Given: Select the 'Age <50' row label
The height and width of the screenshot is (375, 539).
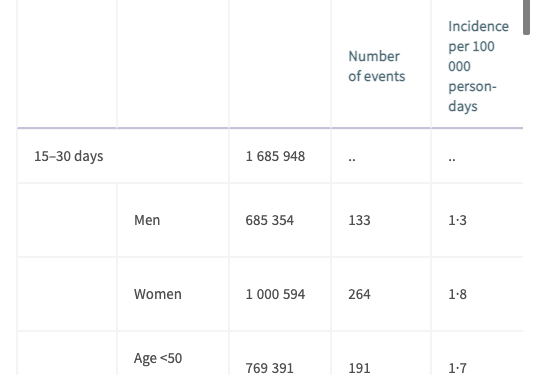Looking at the screenshot, I should pos(158,359).
